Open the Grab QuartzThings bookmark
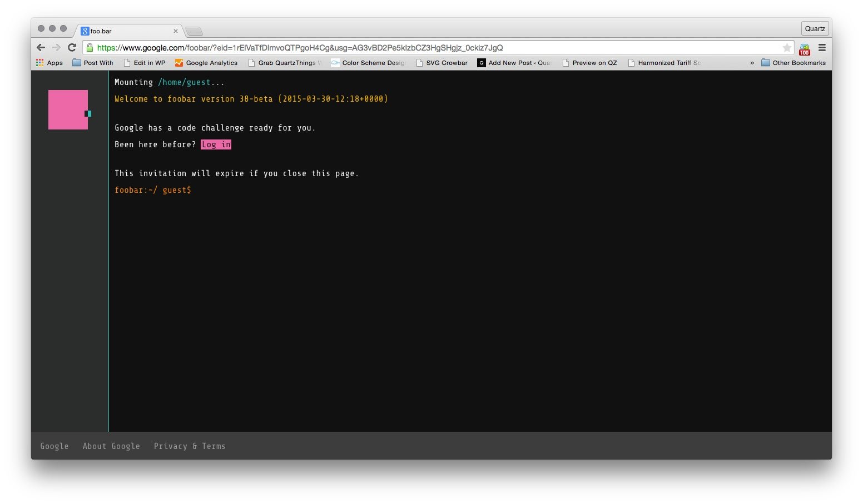Image resolution: width=863 pixels, height=504 pixels. coord(285,63)
